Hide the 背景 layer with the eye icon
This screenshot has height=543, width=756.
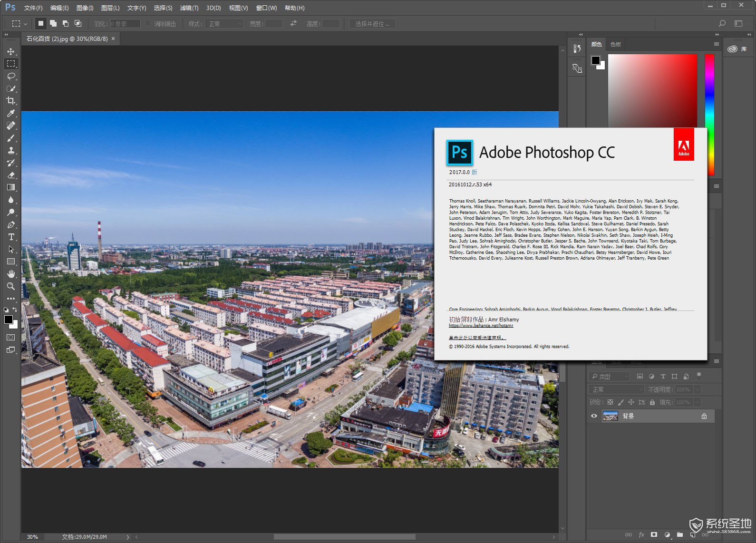[594, 416]
